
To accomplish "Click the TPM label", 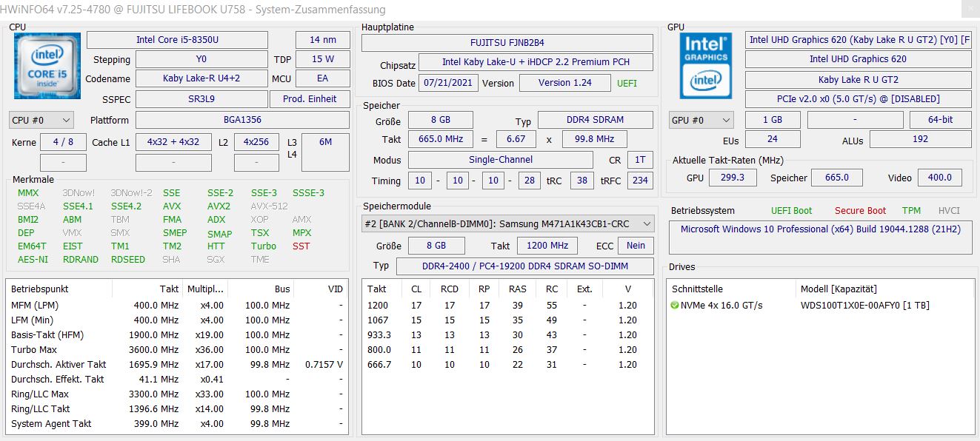I will click(911, 211).
